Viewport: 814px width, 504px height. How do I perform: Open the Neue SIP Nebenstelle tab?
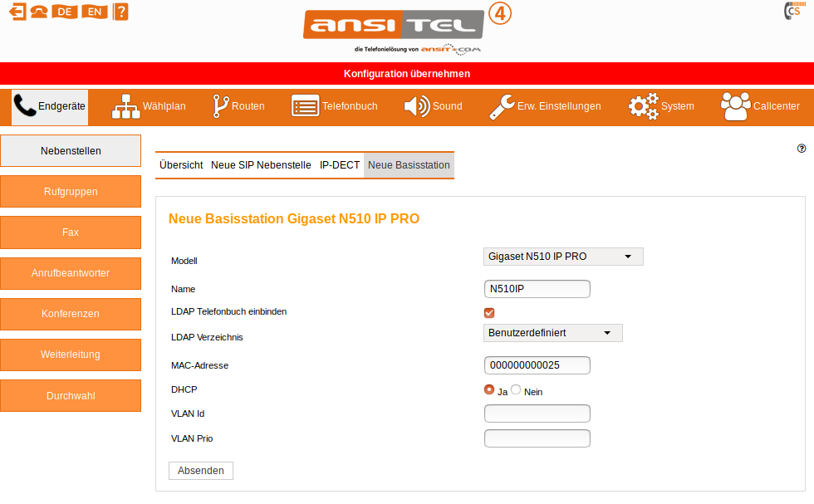coord(261,165)
